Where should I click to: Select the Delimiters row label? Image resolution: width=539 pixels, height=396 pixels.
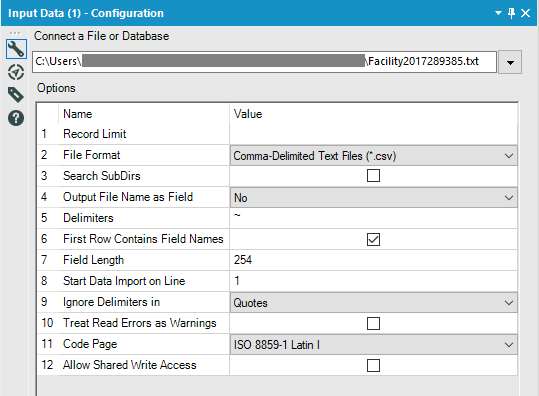88,218
